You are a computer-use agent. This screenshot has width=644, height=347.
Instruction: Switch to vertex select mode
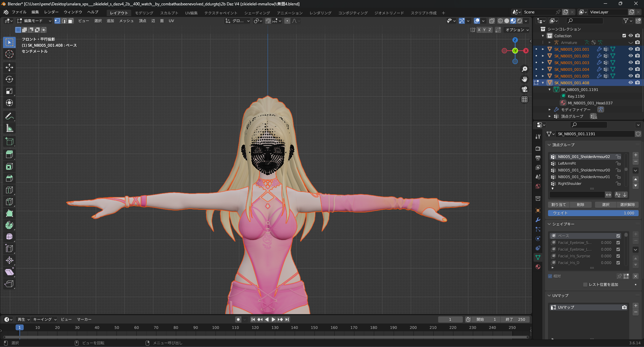57,21
